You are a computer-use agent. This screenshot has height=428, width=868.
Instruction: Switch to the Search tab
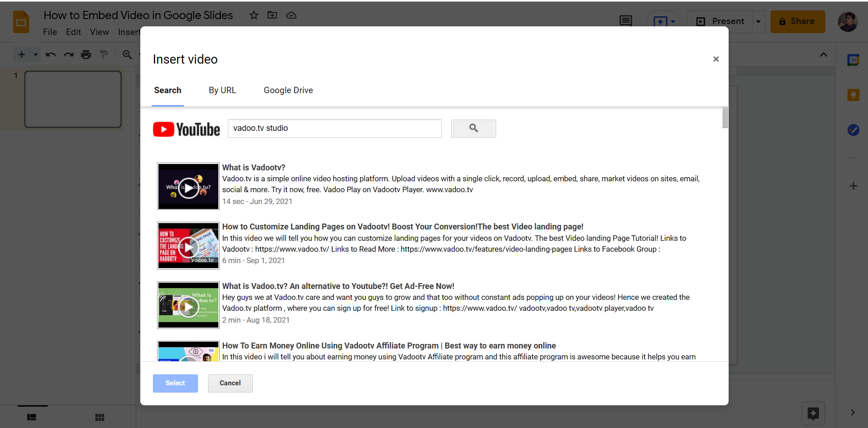(168, 90)
